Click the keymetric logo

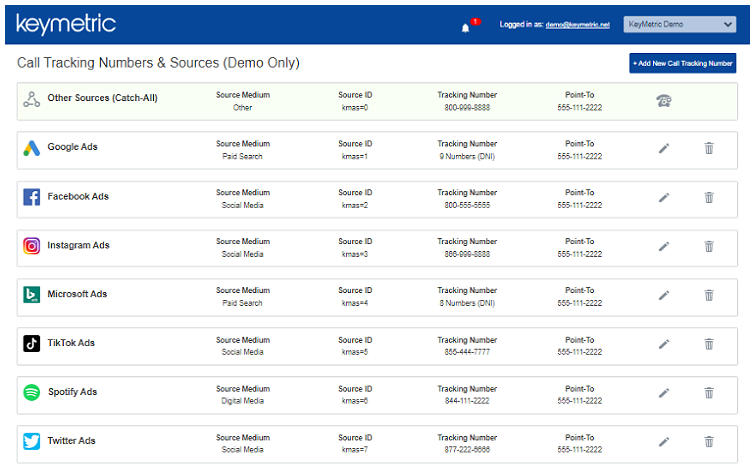(x=66, y=24)
